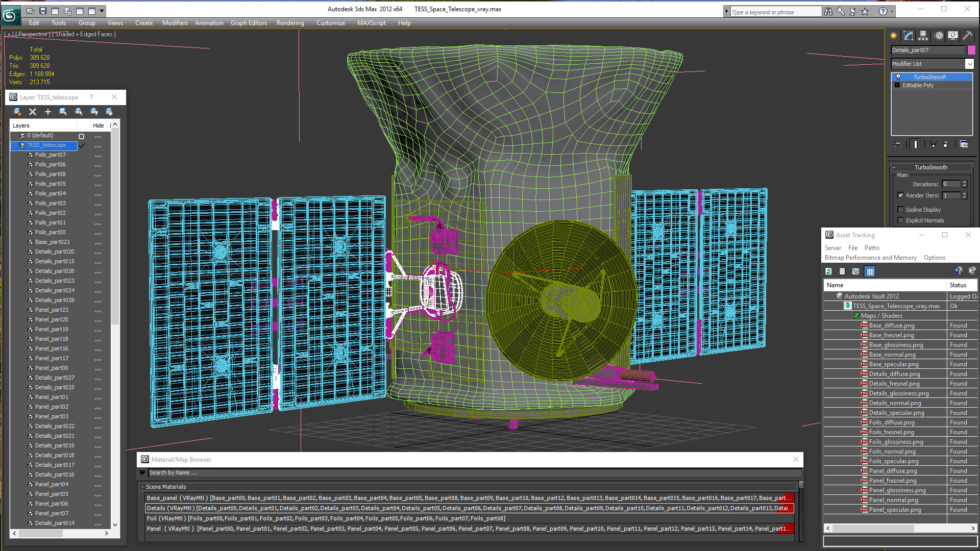Viewport: 980px width, 551px height.
Task: Open the Hierarchy command panel tab
Action: coord(923,36)
